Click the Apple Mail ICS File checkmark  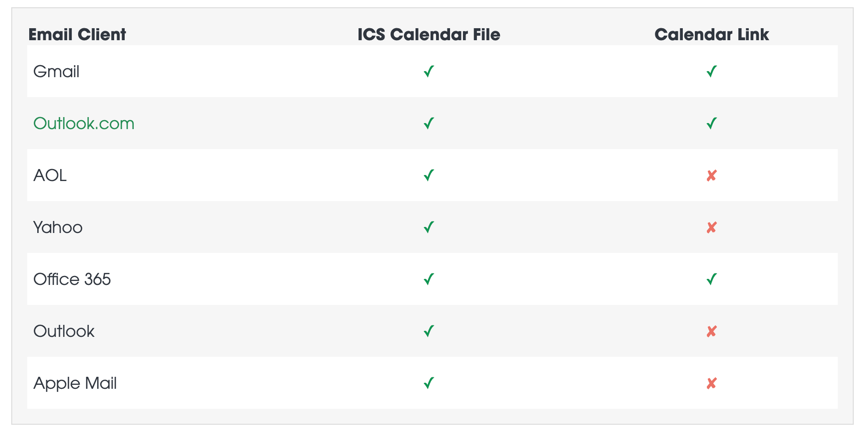coord(428,384)
